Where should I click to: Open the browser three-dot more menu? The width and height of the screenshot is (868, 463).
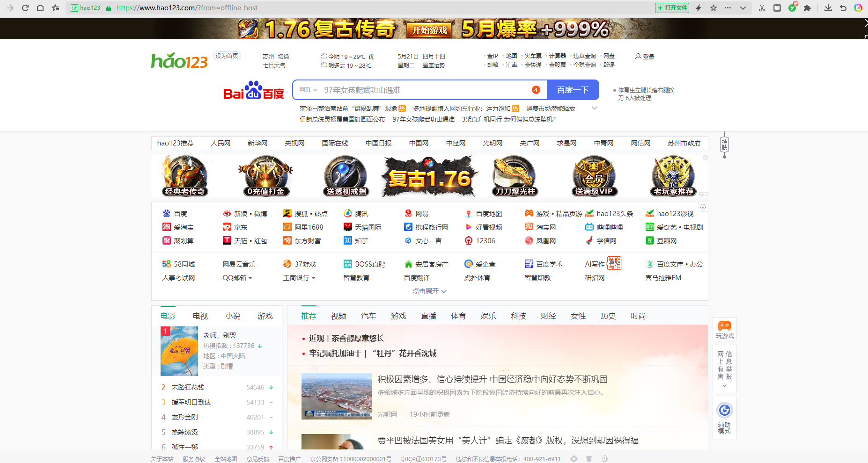tap(728, 8)
